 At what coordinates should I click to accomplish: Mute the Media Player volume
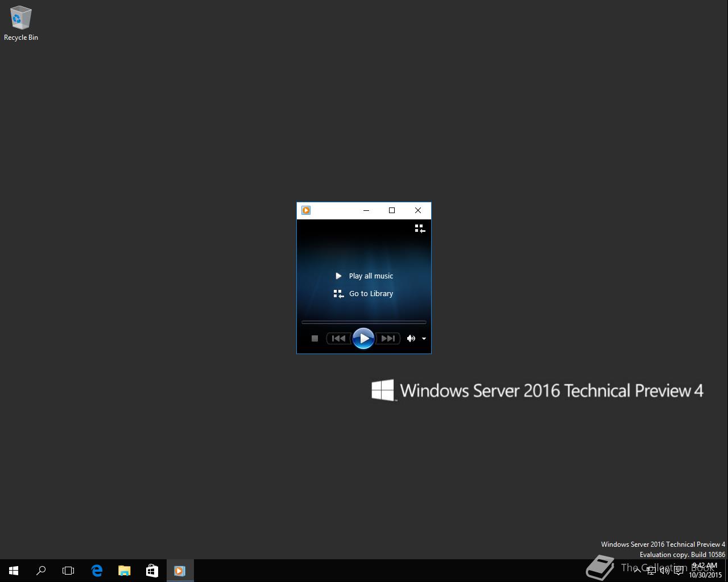pyautogui.click(x=411, y=338)
